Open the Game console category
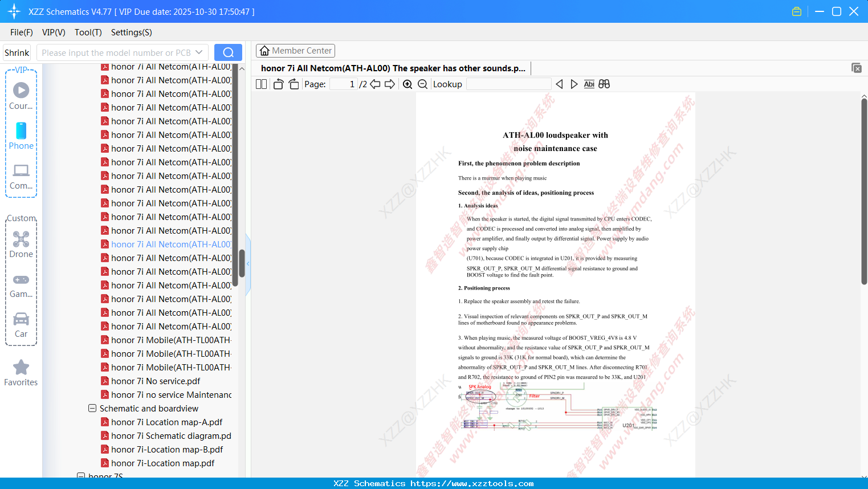 coord(21,285)
